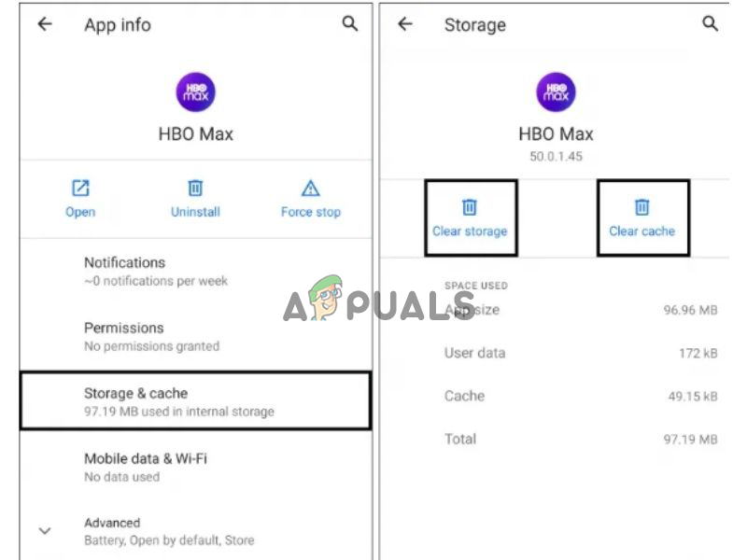747x560 pixels.
Task: Tap the Advanced settings label
Action: click(112, 523)
